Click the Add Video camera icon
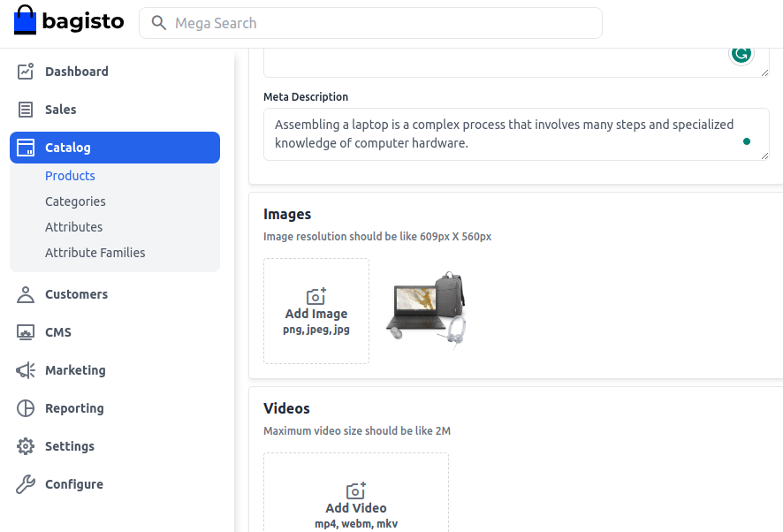The width and height of the screenshot is (783, 532). (x=355, y=490)
